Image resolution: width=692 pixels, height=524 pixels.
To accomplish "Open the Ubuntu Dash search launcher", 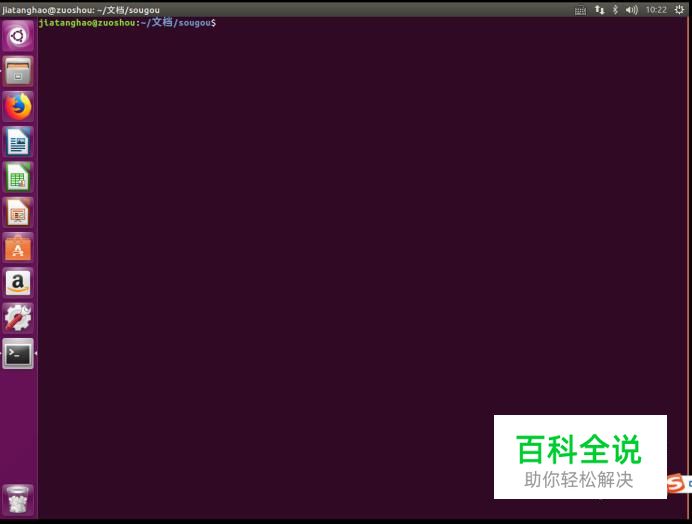I will point(18,35).
